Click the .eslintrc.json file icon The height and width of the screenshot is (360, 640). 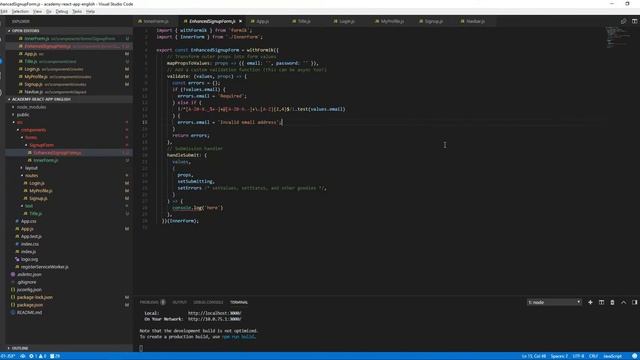(13, 275)
